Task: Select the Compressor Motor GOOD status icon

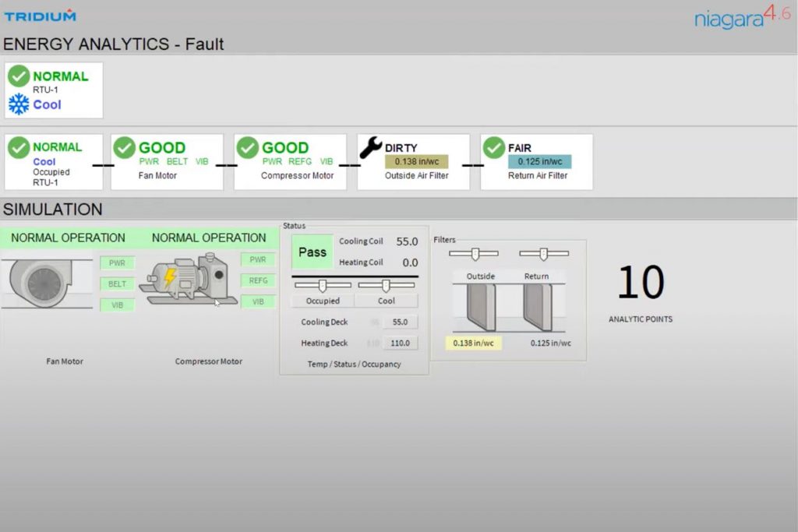Action: click(249, 148)
